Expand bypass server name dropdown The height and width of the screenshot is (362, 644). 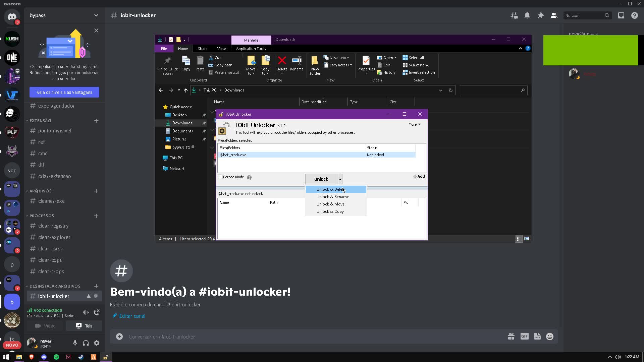coord(96,15)
